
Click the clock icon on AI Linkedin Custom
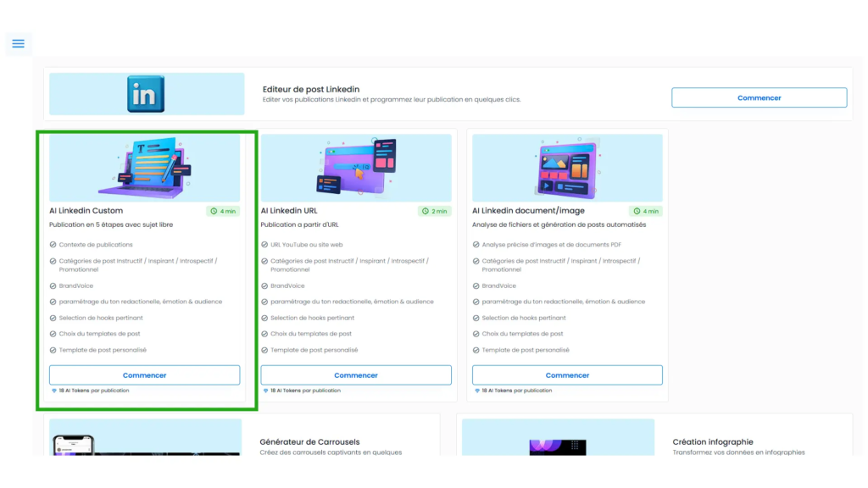pyautogui.click(x=214, y=211)
